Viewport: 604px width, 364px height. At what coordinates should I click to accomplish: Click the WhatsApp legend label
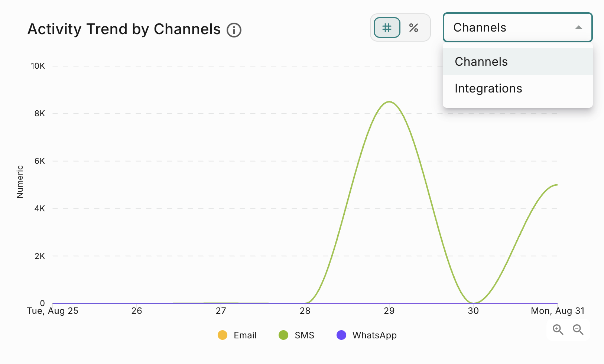click(x=374, y=335)
